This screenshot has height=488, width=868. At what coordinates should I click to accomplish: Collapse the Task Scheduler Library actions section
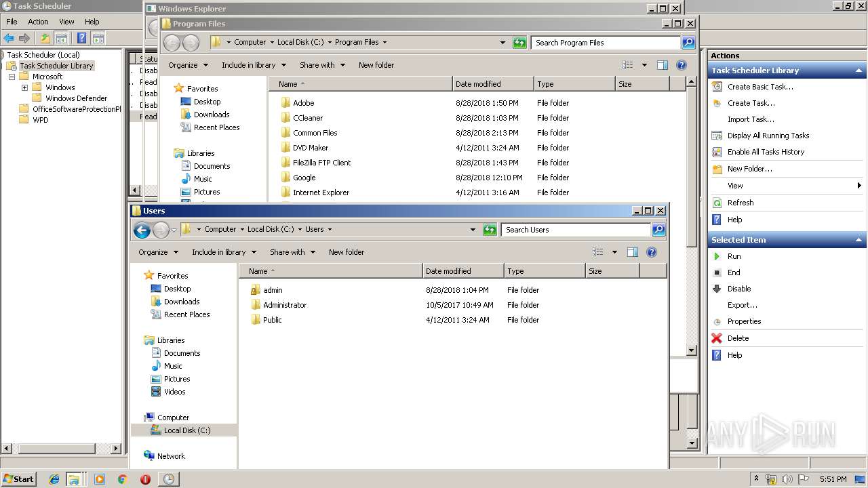[x=859, y=70]
